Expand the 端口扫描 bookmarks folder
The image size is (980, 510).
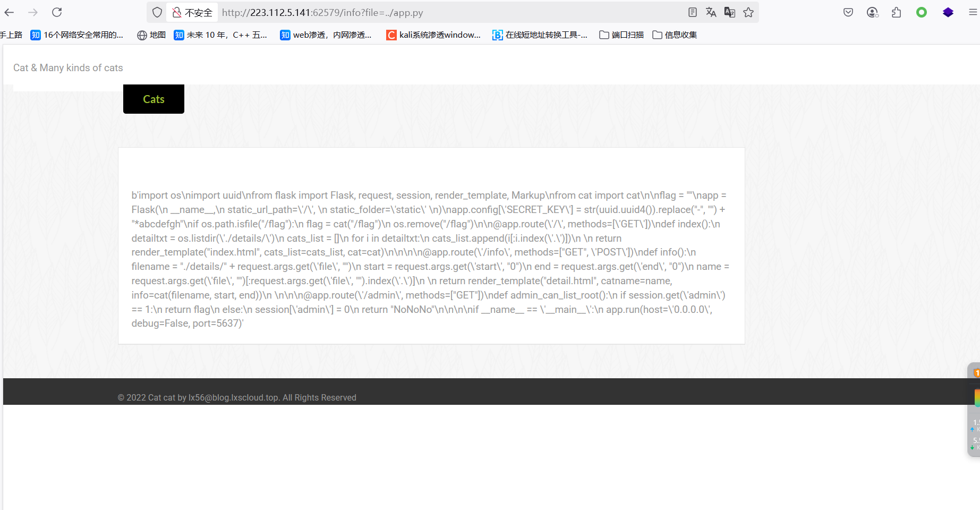pos(621,35)
